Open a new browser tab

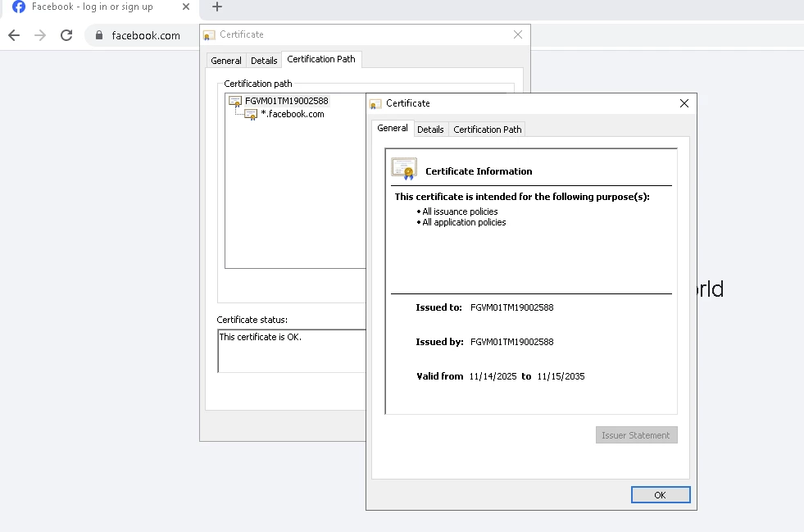[x=217, y=7]
